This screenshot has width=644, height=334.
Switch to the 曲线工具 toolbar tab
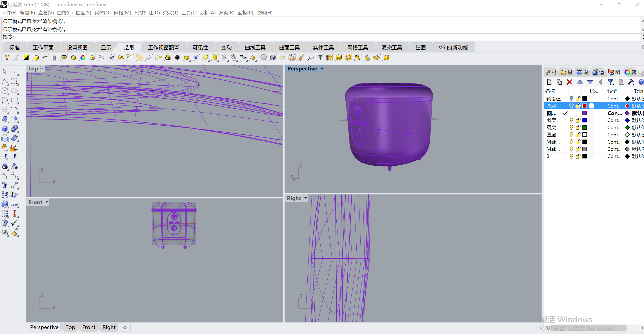[x=255, y=47]
